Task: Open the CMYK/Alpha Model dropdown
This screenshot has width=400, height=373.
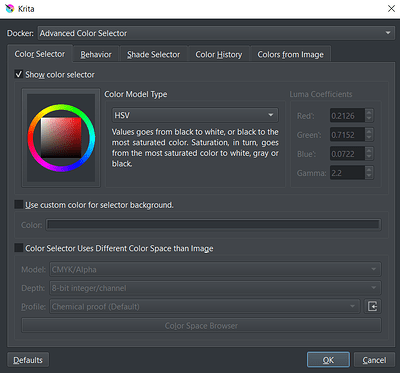Action: [215, 269]
